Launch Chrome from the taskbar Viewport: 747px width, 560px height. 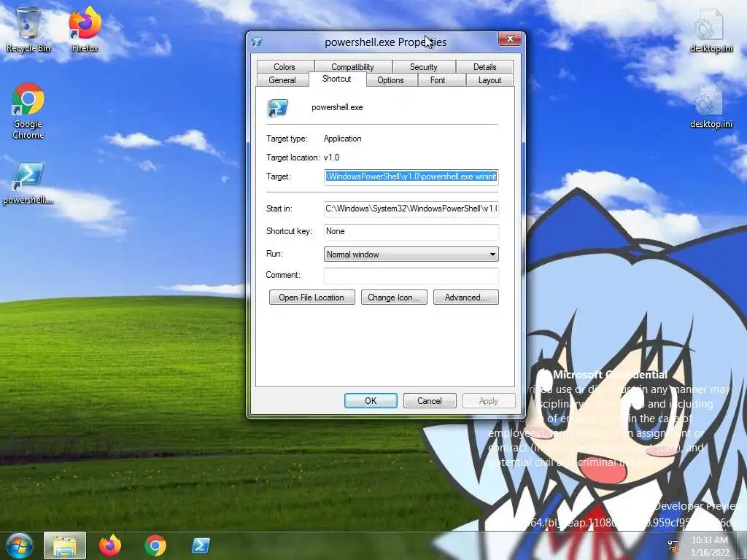click(x=155, y=545)
